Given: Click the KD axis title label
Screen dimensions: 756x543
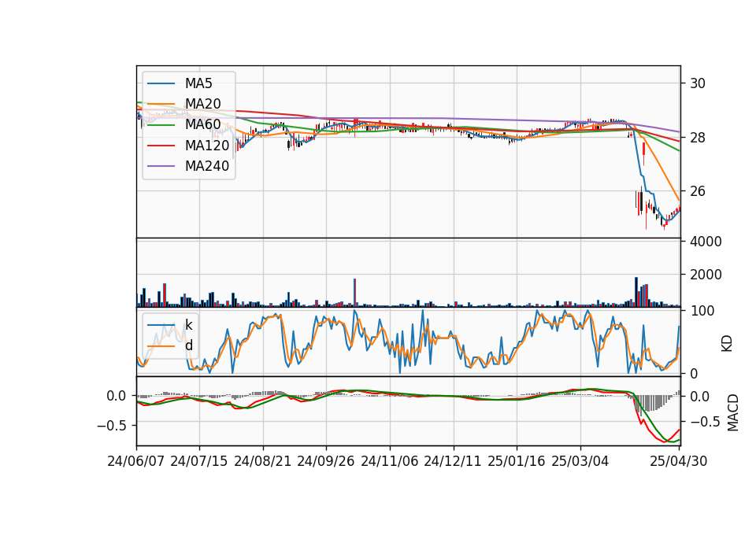Looking at the screenshot, I should coord(727,344).
